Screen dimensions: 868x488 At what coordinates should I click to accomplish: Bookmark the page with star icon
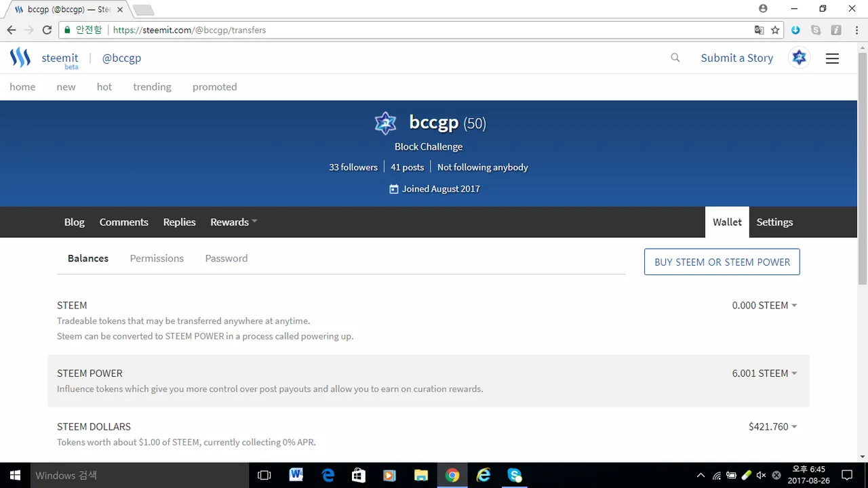[x=775, y=30]
